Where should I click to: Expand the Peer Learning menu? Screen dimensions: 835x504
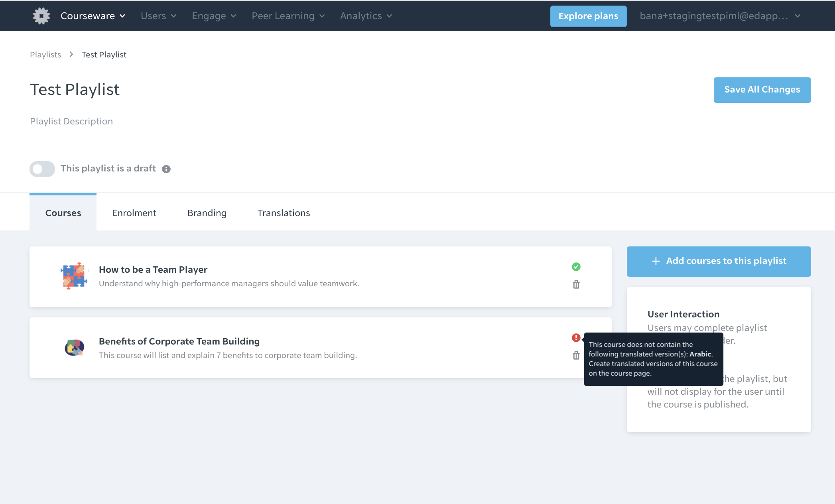(x=288, y=16)
